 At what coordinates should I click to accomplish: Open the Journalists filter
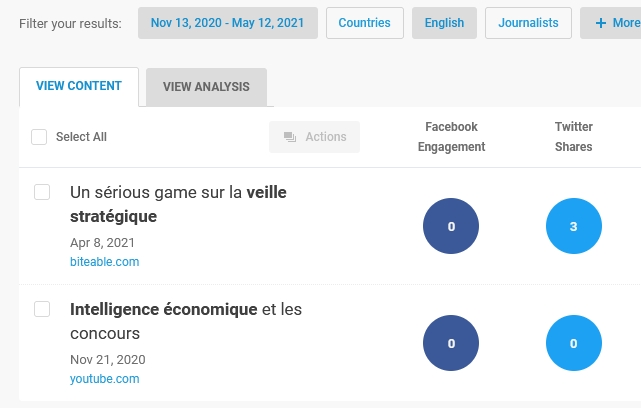528,23
